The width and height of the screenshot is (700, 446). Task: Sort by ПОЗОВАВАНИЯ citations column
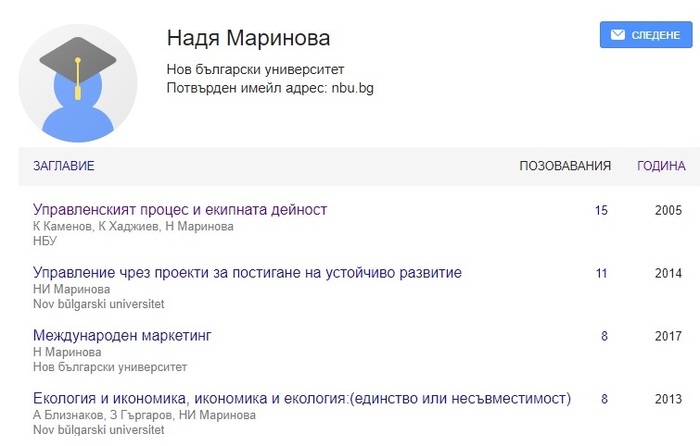pyautogui.click(x=565, y=166)
